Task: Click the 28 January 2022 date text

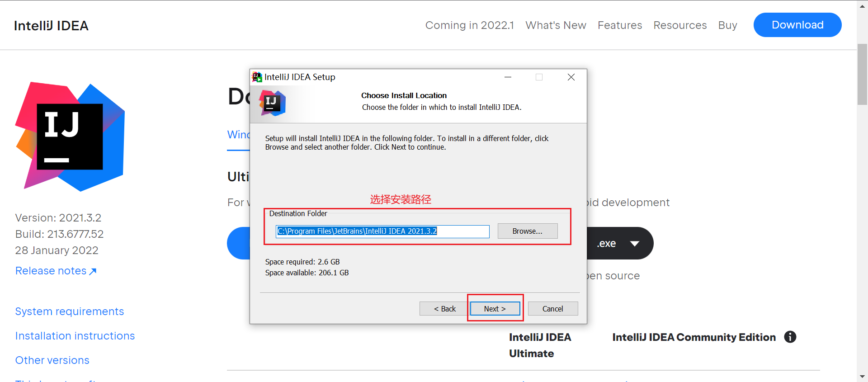Action: [57, 250]
